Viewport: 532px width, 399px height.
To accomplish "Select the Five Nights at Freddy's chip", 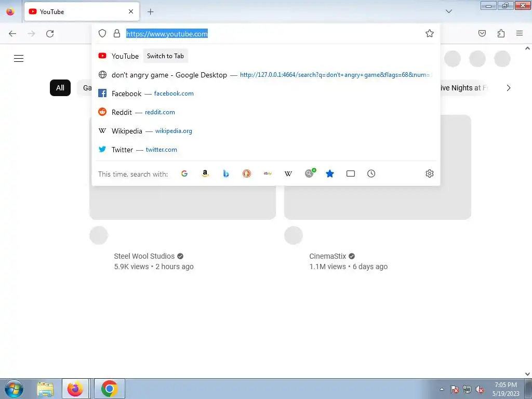I will click(463, 88).
